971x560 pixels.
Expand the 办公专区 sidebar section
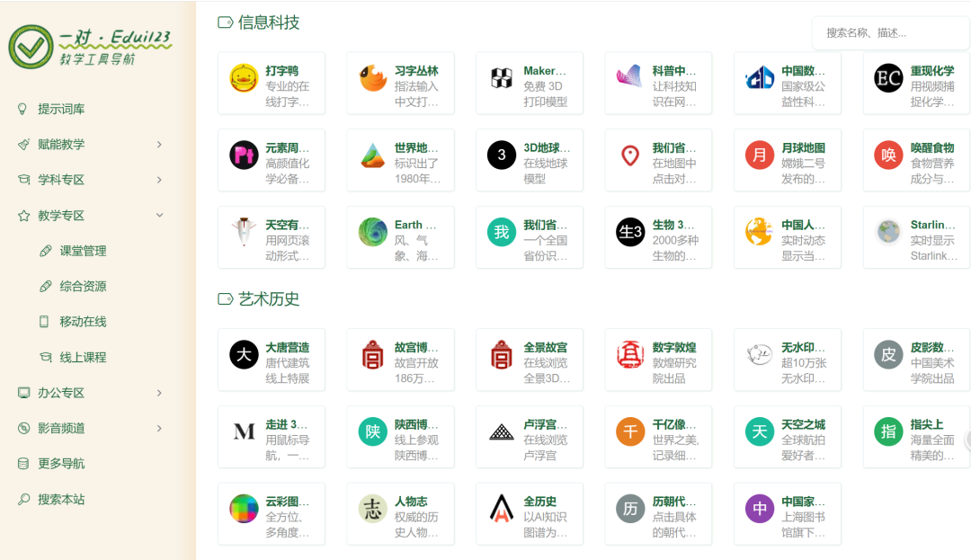[x=56, y=393]
